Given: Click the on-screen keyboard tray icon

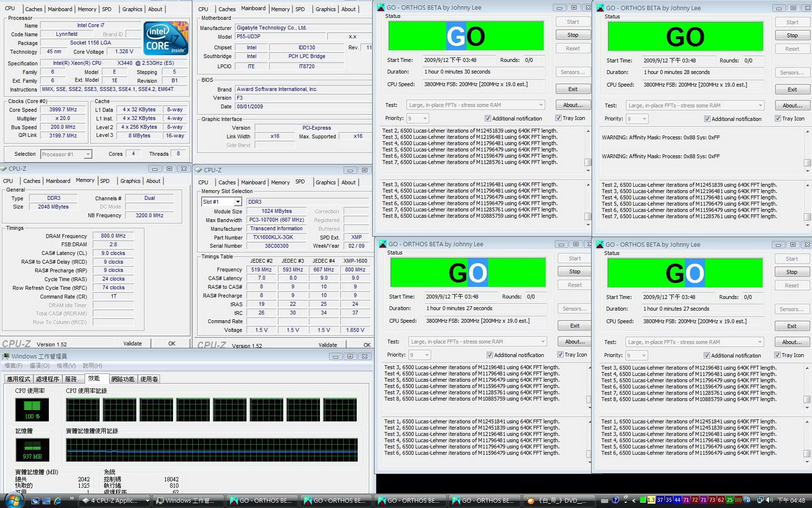Looking at the screenshot, I should tap(604, 500).
